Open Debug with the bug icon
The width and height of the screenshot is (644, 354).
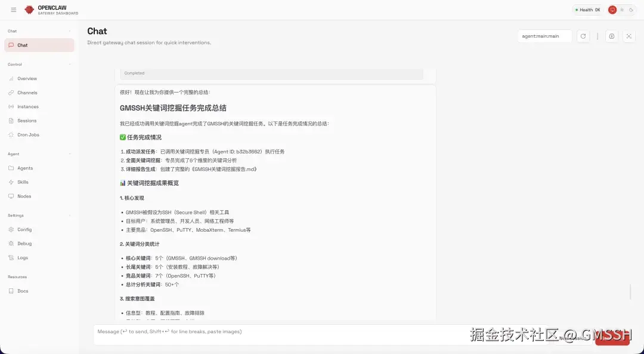point(39,244)
